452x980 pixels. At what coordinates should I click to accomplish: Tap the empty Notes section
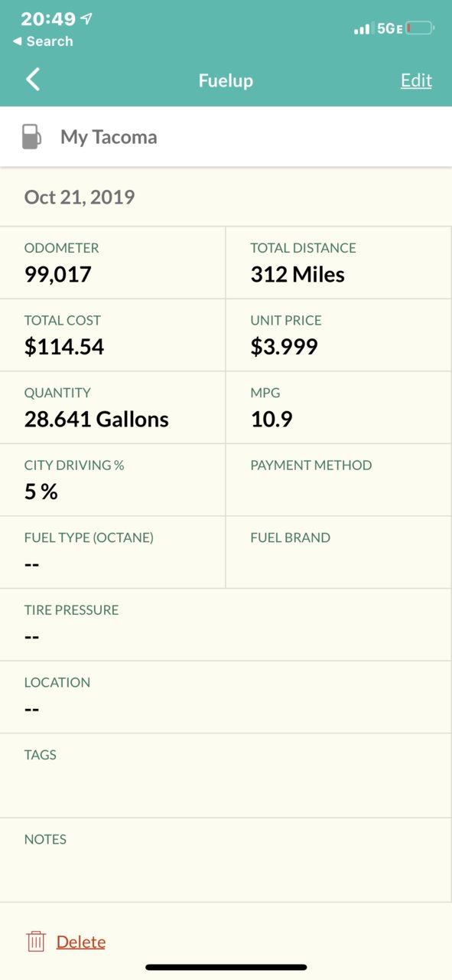coord(226,860)
